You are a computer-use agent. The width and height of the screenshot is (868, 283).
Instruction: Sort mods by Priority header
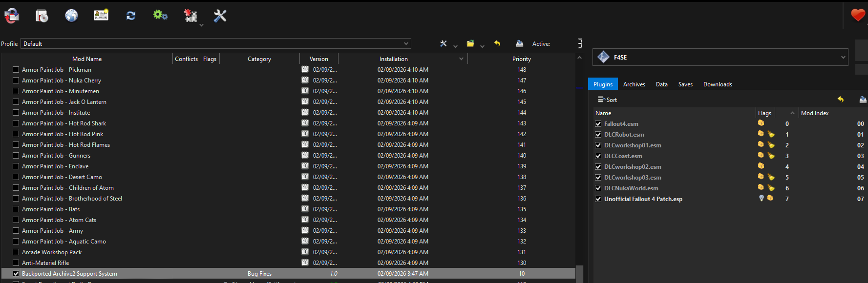pyautogui.click(x=521, y=59)
